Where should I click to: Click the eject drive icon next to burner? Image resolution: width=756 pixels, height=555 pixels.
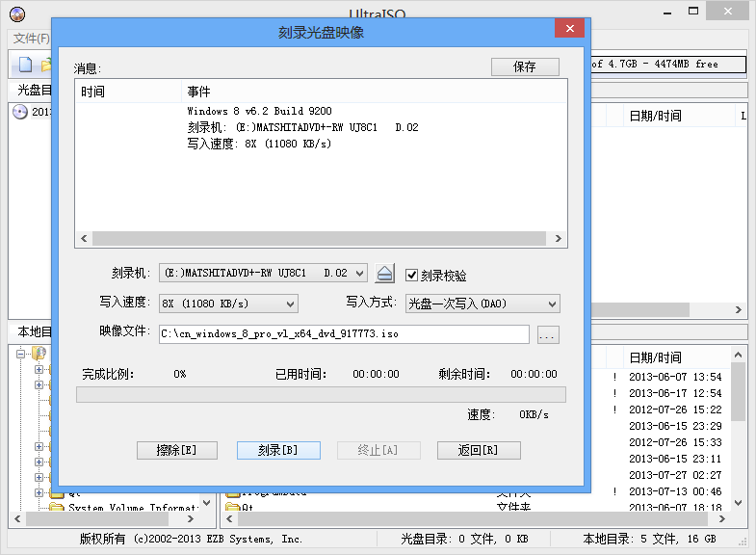pyautogui.click(x=385, y=274)
